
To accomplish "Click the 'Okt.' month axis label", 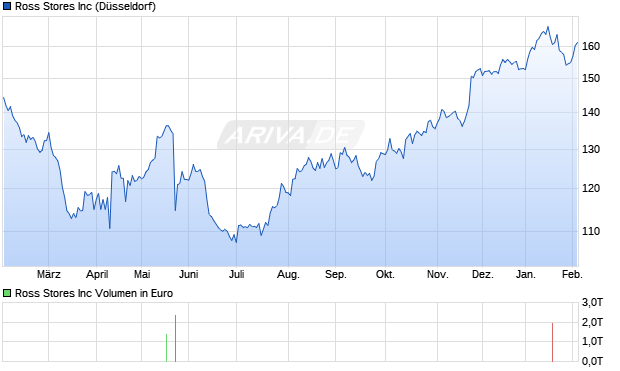I will 385,274.
